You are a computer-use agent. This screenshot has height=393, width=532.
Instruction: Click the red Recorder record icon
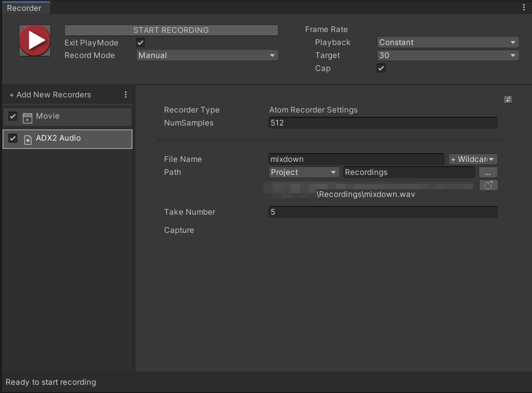pyautogui.click(x=35, y=40)
